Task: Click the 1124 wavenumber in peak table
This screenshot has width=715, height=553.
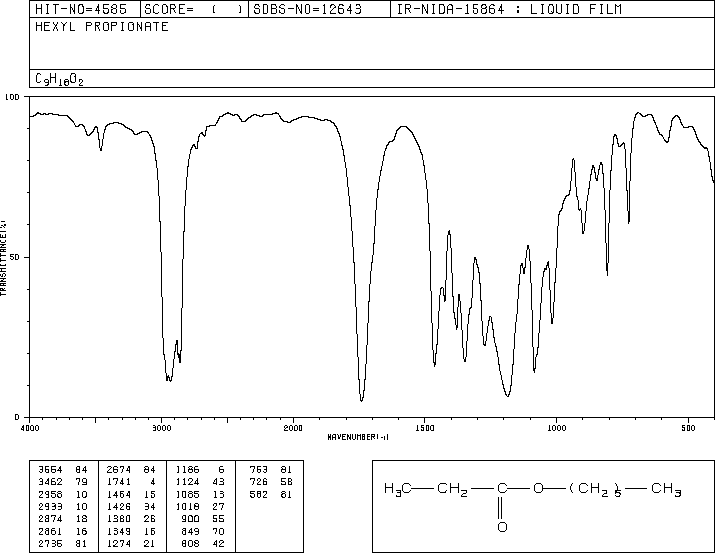Action: pyautogui.click(x=187, y=482)
